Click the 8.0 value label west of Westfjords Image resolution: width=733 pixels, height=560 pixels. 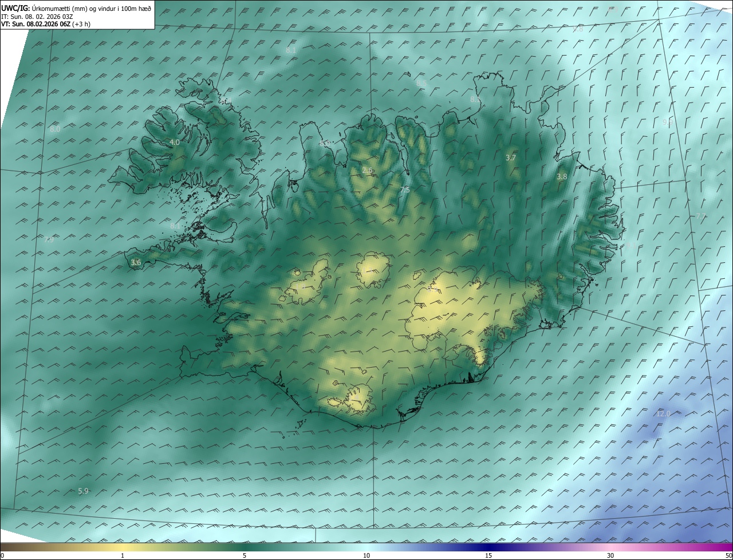55,129
